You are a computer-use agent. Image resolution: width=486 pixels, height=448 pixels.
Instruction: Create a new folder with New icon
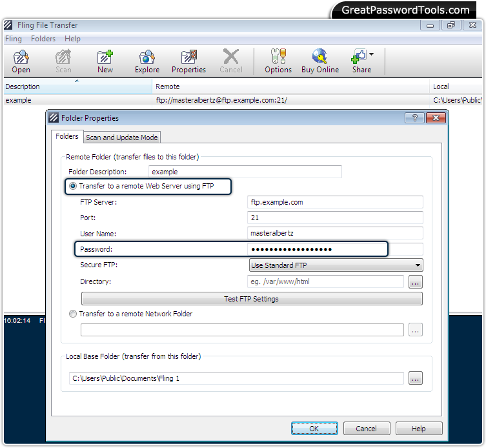(x=105, y=61)
